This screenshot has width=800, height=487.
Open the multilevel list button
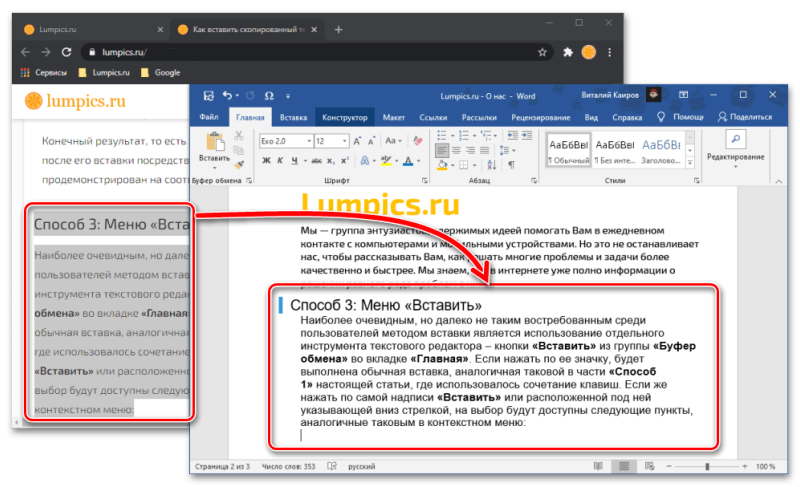click(486, 135)
